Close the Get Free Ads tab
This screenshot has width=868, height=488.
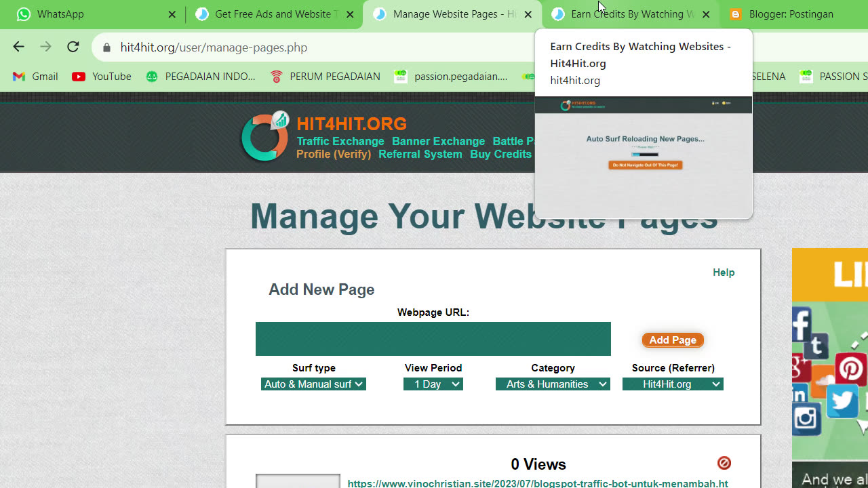pyautogui.click(x=350, y=14)
